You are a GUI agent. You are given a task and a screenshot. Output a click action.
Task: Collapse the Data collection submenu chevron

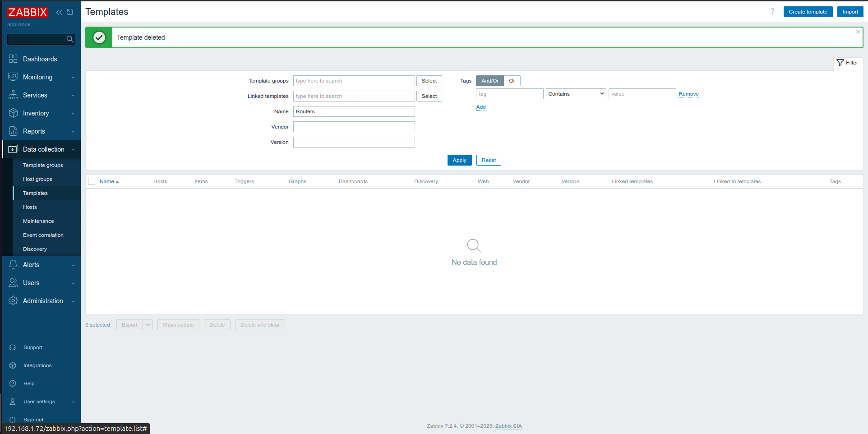[x=73, y=149]
